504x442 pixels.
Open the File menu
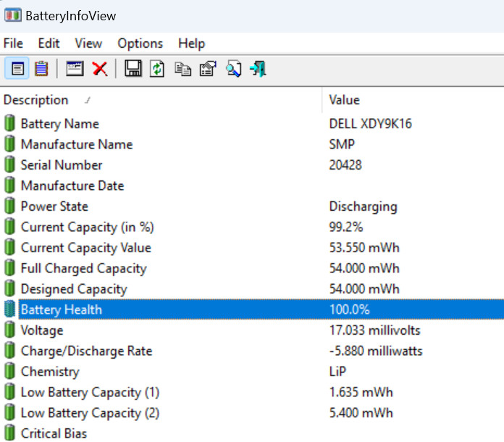click(x=13, y=43)
